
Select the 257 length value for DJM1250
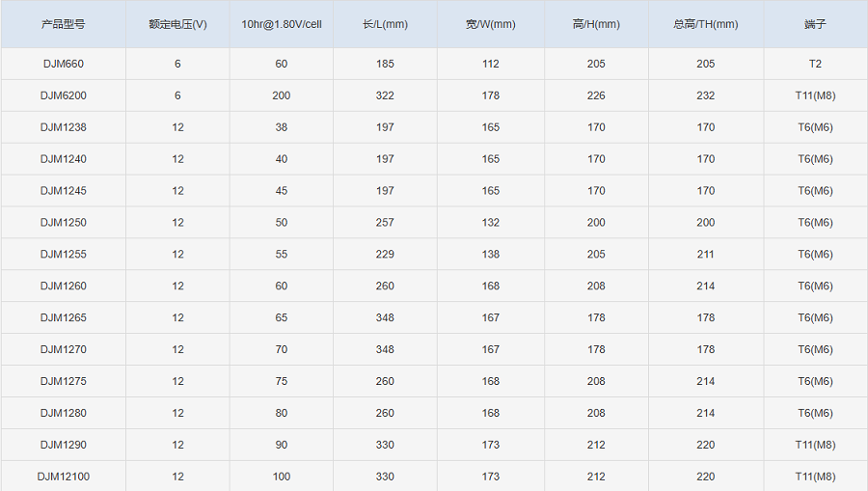(385, 223)
